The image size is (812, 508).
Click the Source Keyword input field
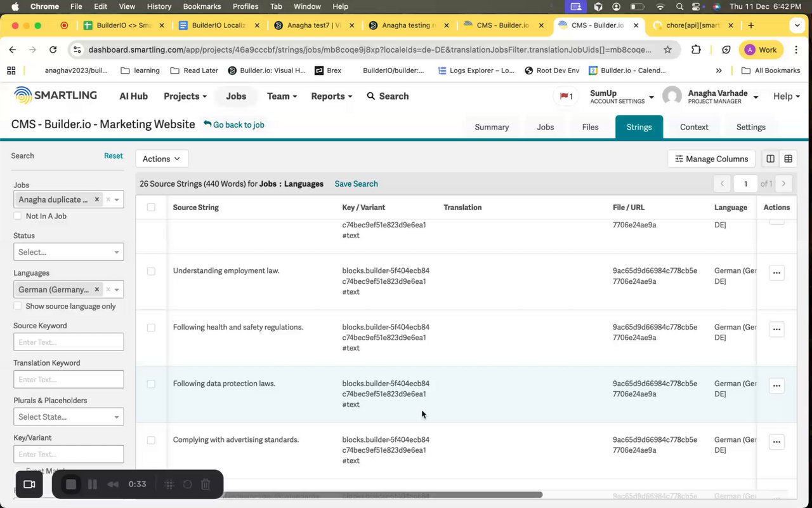pyautogui.click(x=69, y=342)
